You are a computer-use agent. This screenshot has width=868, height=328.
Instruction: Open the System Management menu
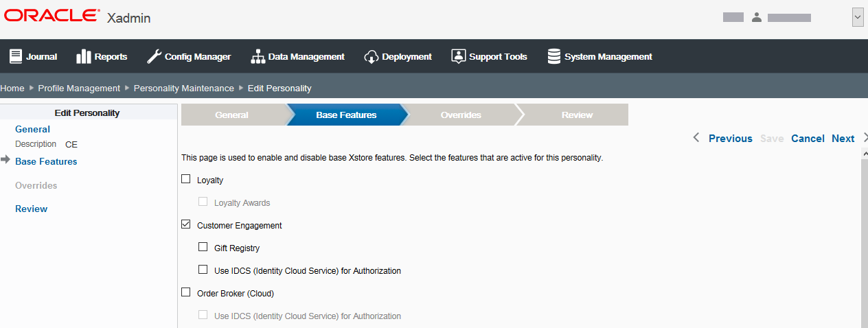click(599, 56)
